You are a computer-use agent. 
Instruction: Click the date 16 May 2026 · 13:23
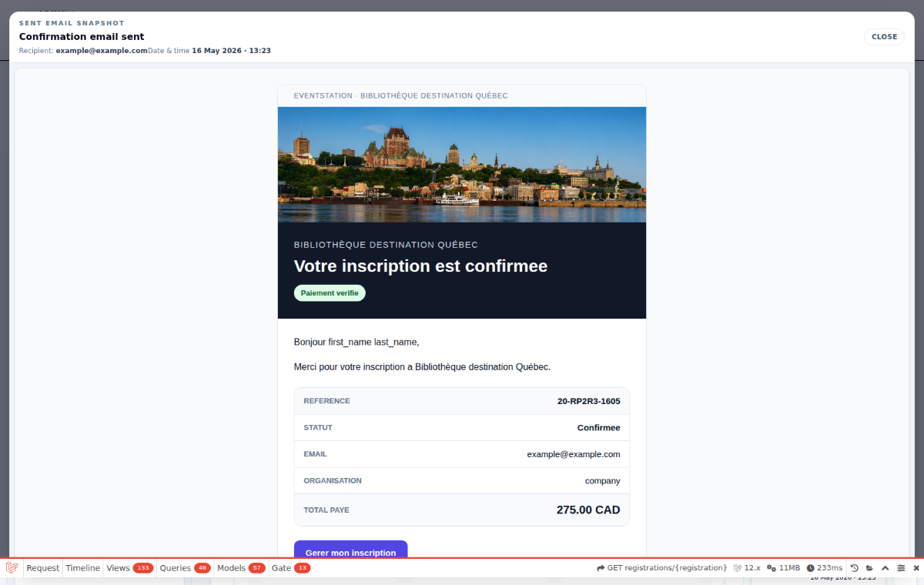pos(231,51)
